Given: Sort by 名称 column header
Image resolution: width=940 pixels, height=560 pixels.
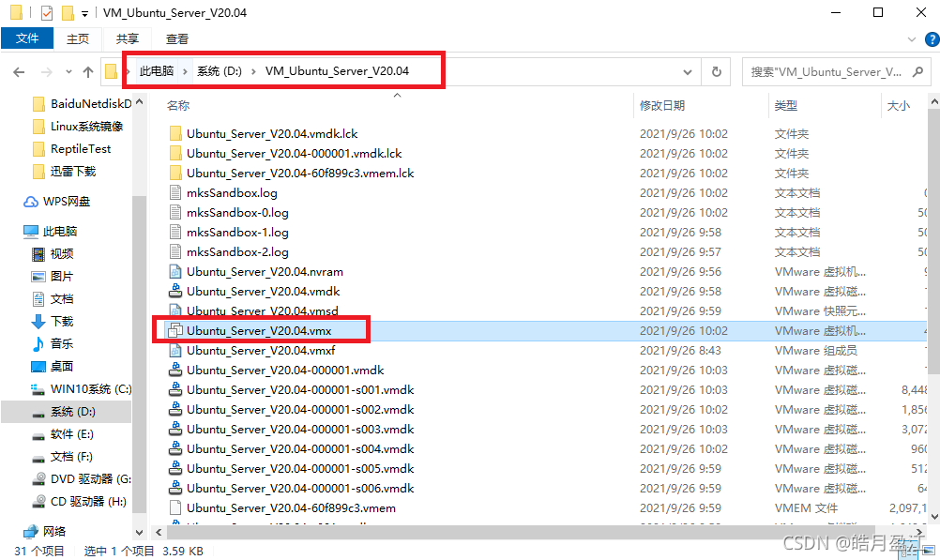Looking at the screenshot, I should pyautogui.click(x=178, y=105).
